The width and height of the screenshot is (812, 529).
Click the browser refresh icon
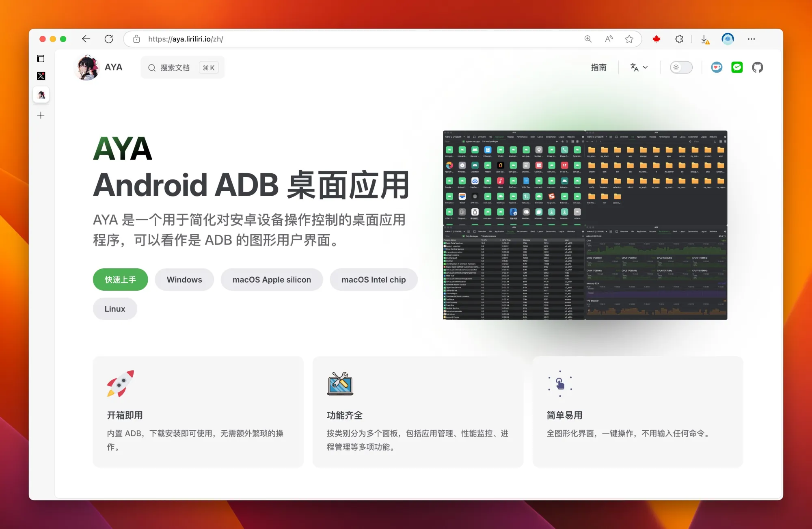109,39
